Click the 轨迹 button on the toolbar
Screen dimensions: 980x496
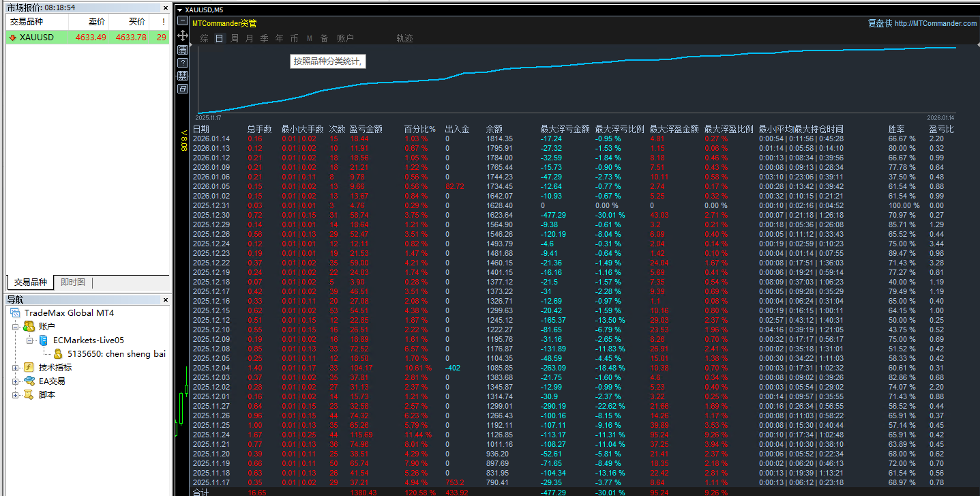pyautogui.click(x=404, y=38)
